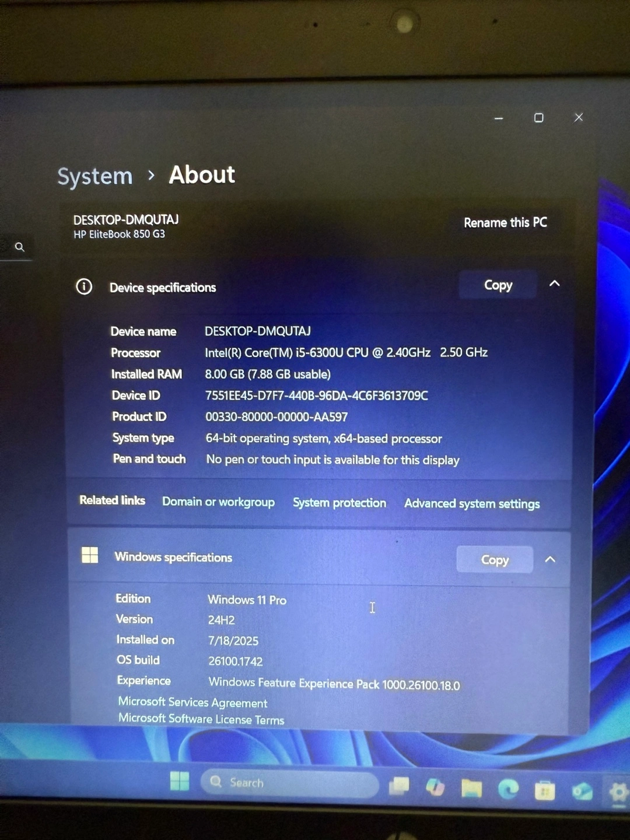630x840 pixels.
Task: Click Rename this PC button
Action: click(505, 222)
